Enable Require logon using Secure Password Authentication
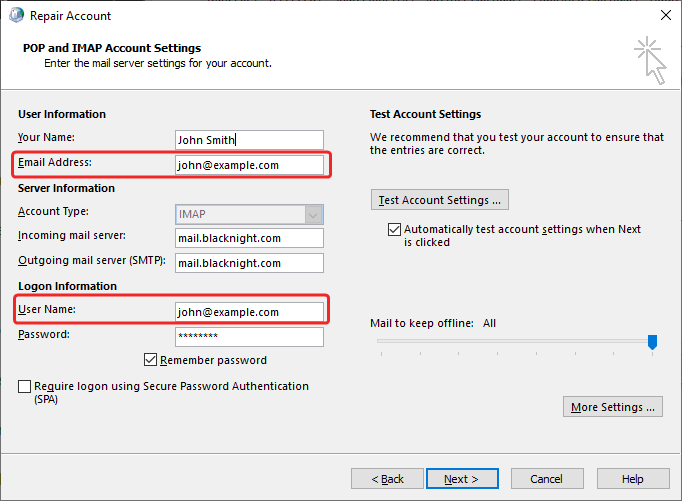 25,386
